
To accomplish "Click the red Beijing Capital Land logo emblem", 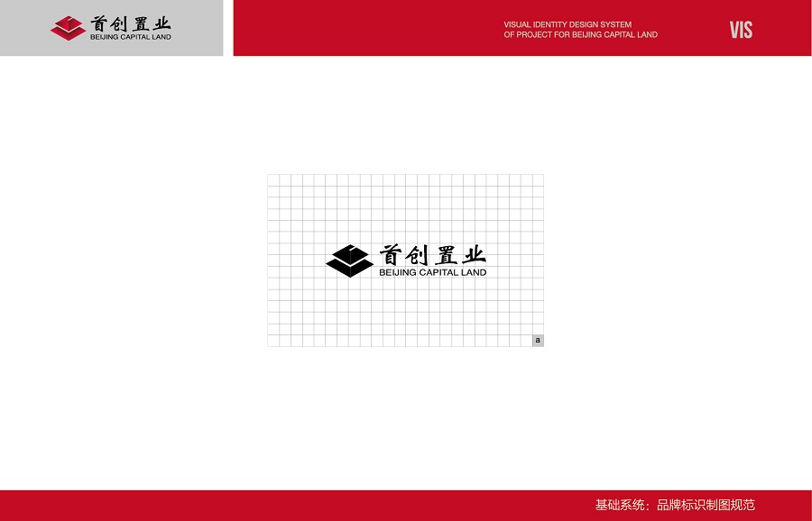I will [69, 28].
